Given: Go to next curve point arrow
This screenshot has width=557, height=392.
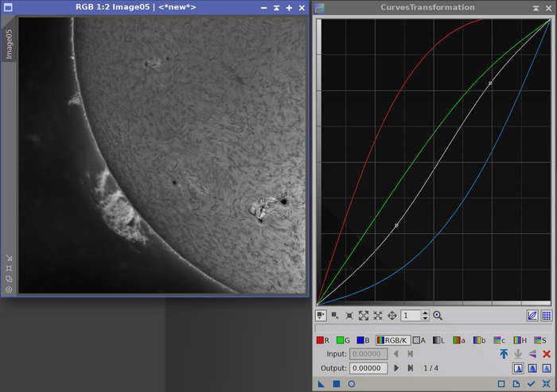Looking at the screenshot, I should click(x=397, y=367).
